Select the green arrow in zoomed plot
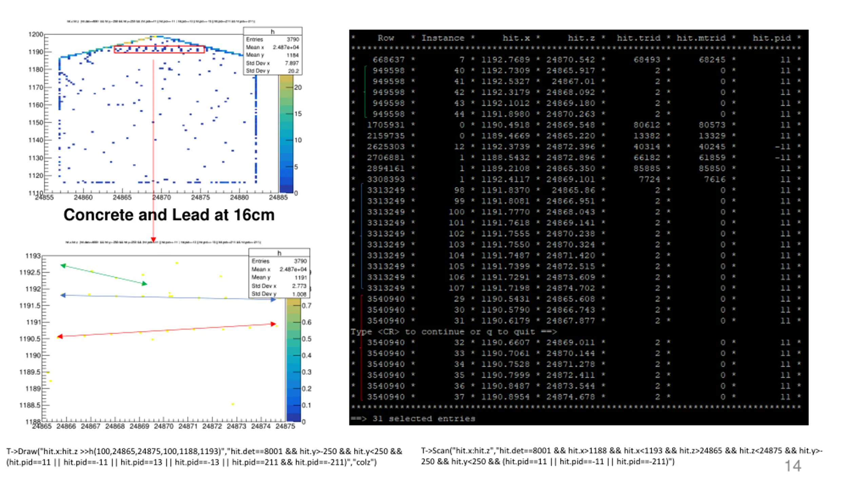The width and height of the screenshot is (868, 488). click(104, 274)
